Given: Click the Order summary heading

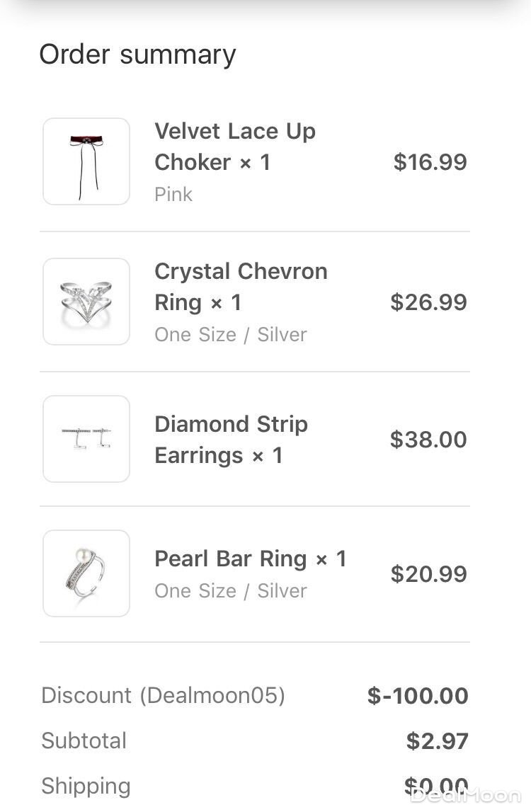Looking at the screenshot, I should pos(137,55).
